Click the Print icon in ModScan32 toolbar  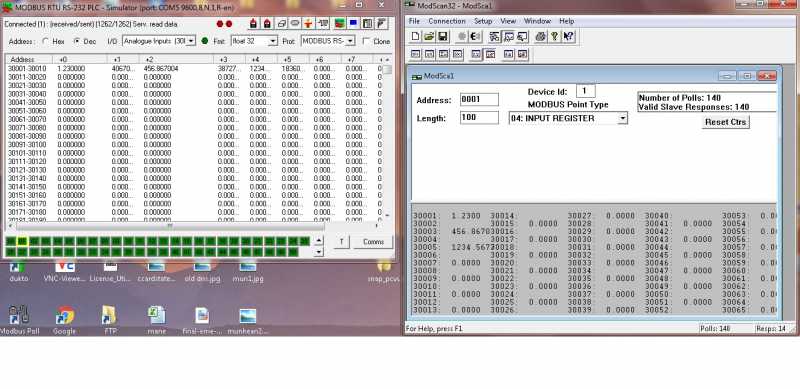(541, 36)
